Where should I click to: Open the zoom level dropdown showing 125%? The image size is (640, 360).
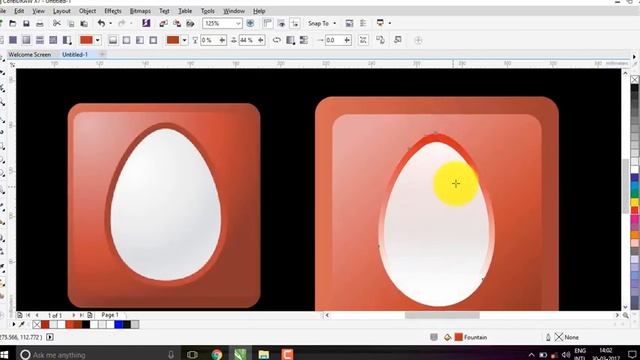tap(238, 24)
